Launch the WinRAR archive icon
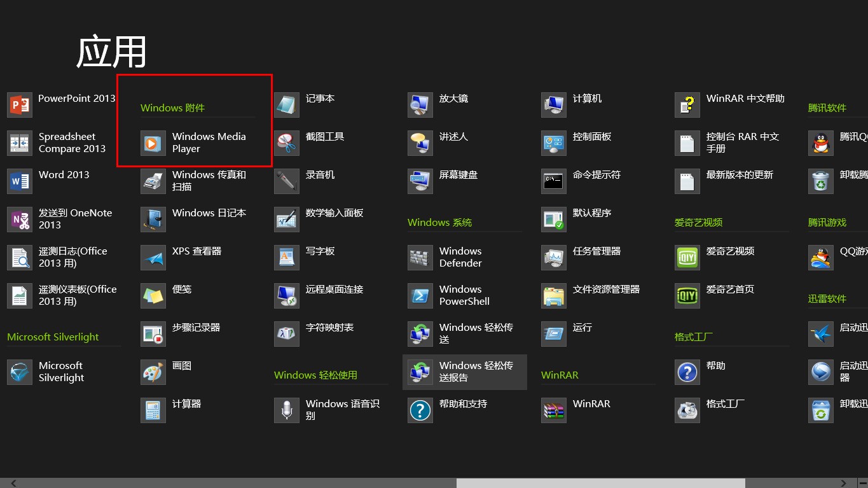This screenshot has width=868, height=488. [x=554, y=410]
